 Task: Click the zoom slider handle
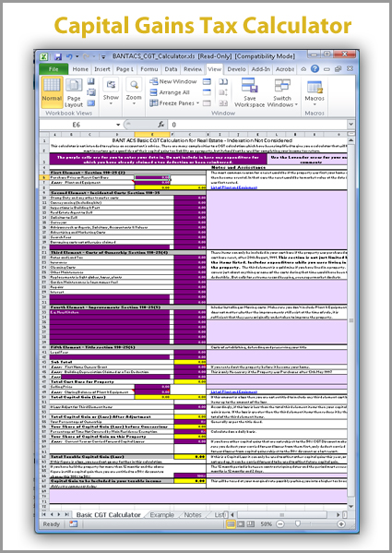pyautogui.click(x=298, y=524)
